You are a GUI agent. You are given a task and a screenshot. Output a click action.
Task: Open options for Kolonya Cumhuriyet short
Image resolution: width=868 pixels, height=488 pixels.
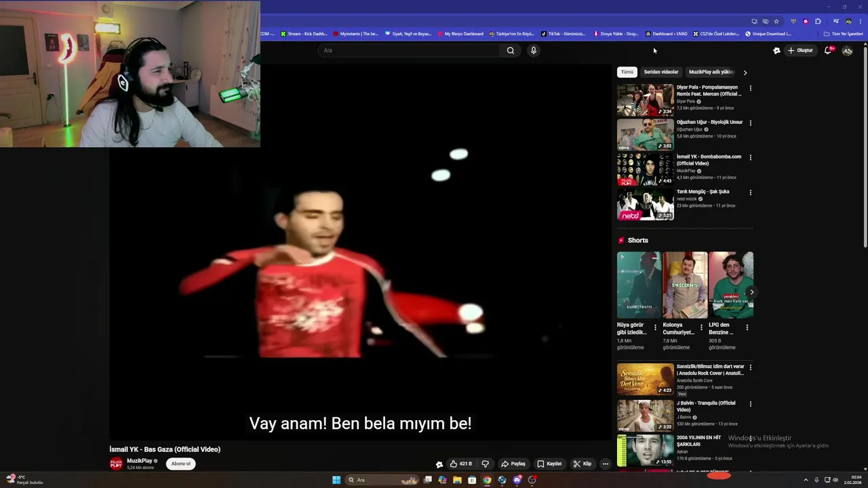pyautogui.click(x=701, y=327)
